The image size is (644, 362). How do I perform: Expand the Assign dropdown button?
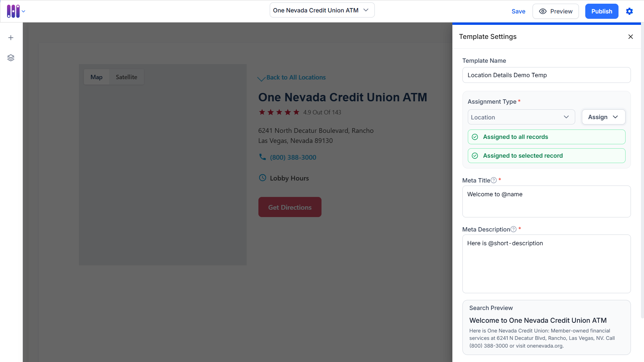tap(603, 117)
